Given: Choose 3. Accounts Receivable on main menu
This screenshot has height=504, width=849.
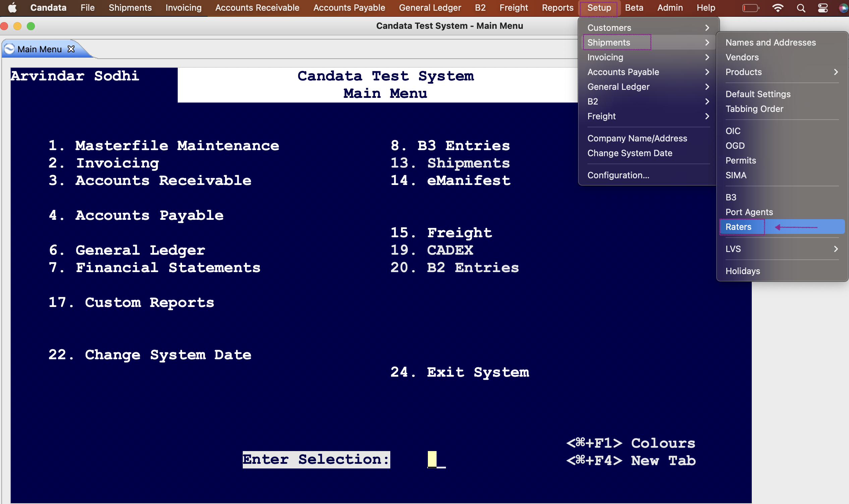Looking at the screenshot, I should click(x=150, y=181).
